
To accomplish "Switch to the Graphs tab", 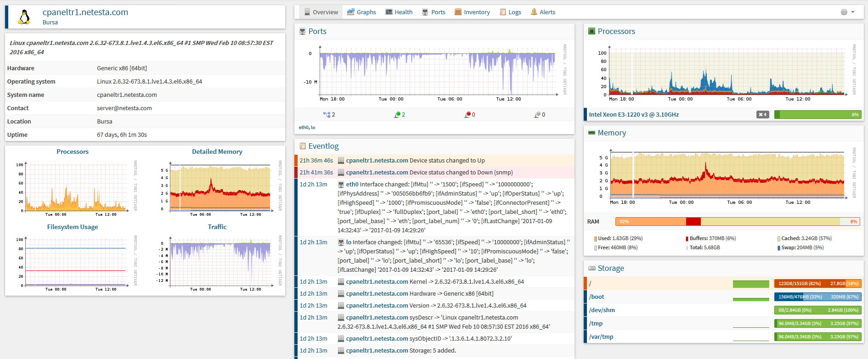I will point(361,12).
